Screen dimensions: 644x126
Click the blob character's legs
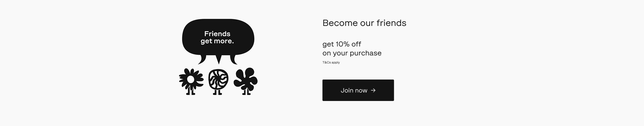tap(246, 92)
